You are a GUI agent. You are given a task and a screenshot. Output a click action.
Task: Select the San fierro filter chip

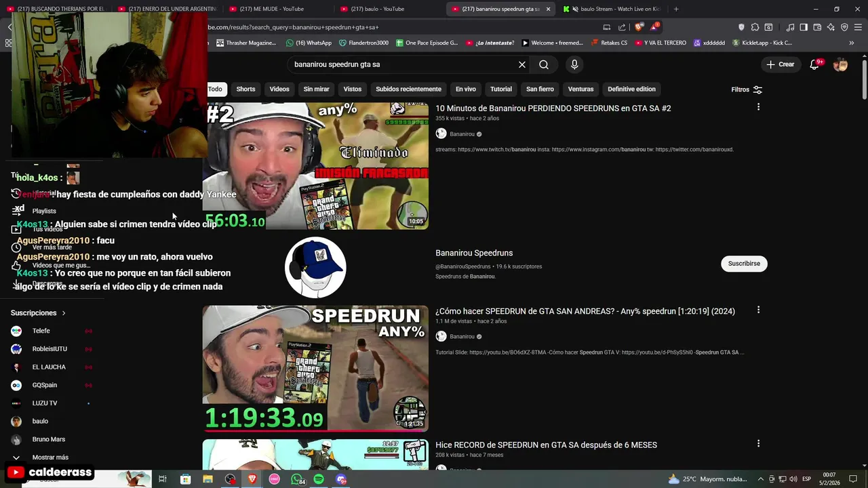click(540, 89)
